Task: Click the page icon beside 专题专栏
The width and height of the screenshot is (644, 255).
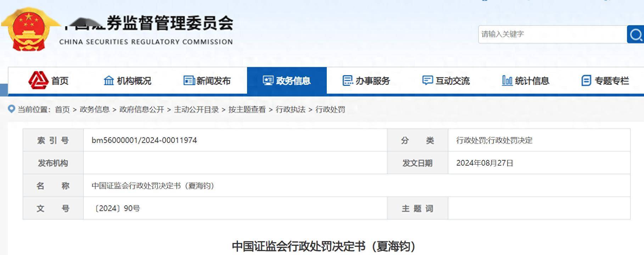Action: 586,81
